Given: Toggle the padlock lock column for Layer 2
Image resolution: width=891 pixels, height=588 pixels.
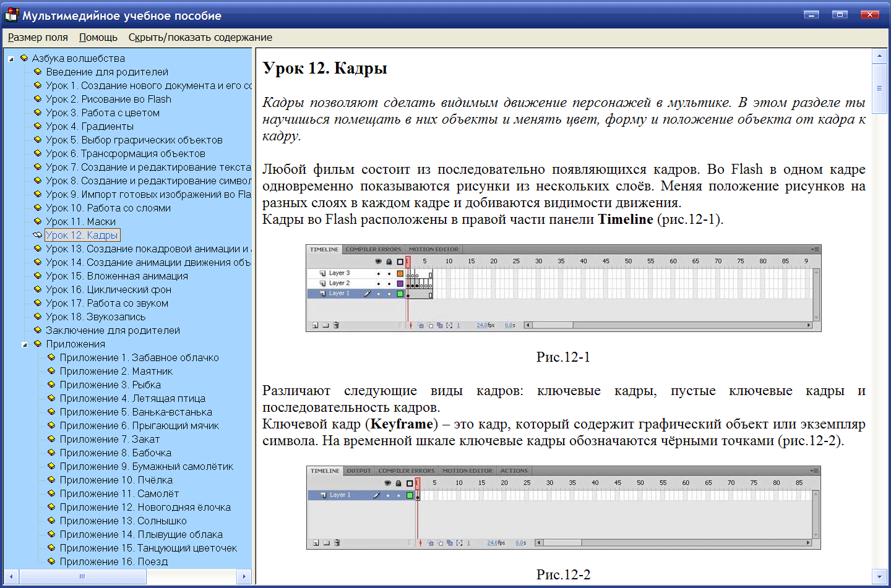Looking at the screenshot, I should [x=389, y=285].
